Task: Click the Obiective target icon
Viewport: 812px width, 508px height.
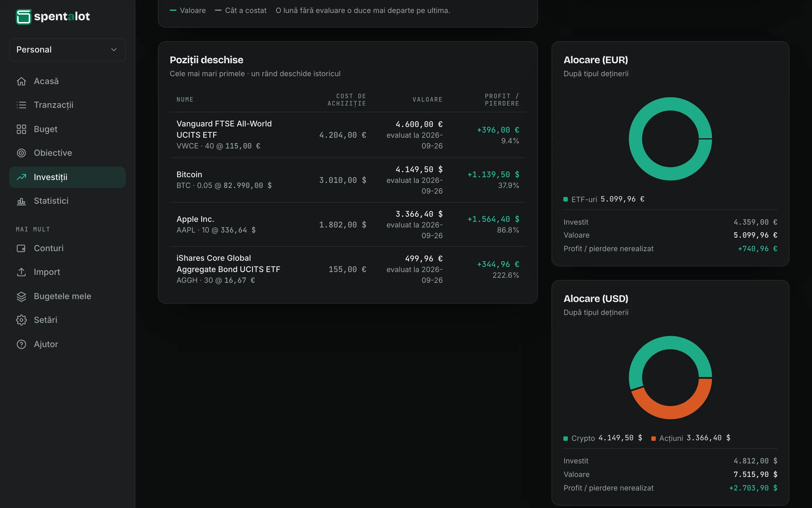Action: (x=21, y=153)
